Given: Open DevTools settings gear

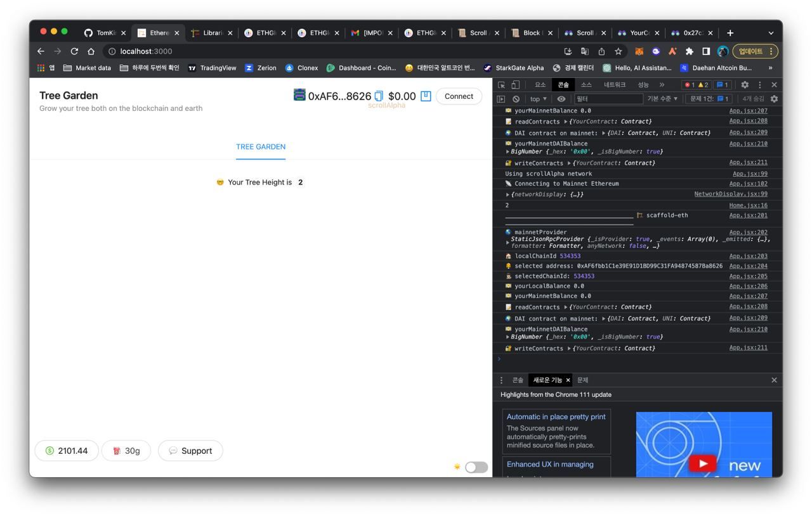Looking at the screenshot, I should pos(745,84).
